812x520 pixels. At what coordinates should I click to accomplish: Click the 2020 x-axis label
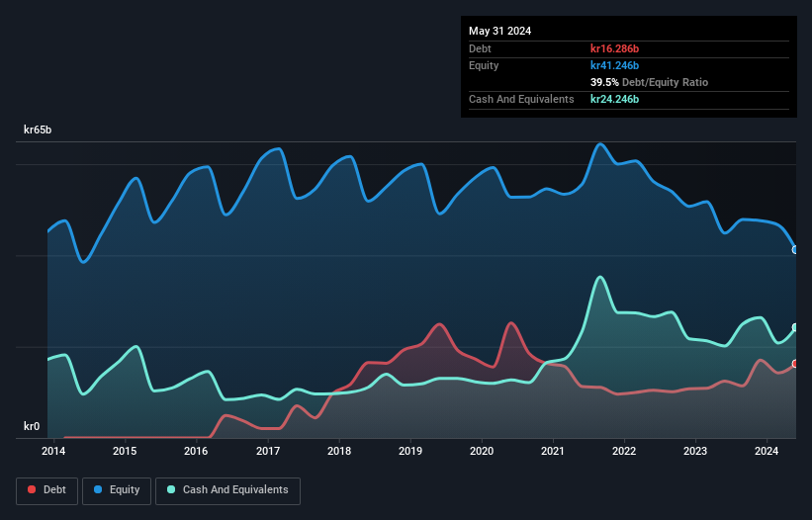[x=482, y=451]
